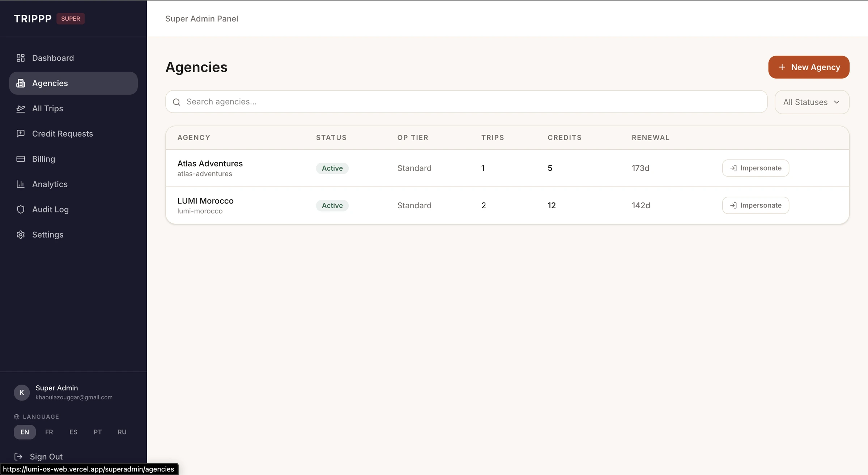Create a New Agency

[809, 67]
